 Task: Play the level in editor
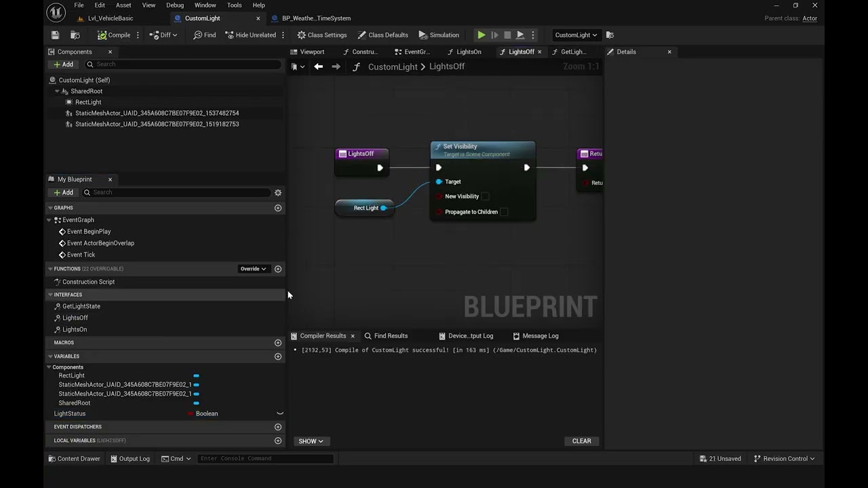point(481,35)
